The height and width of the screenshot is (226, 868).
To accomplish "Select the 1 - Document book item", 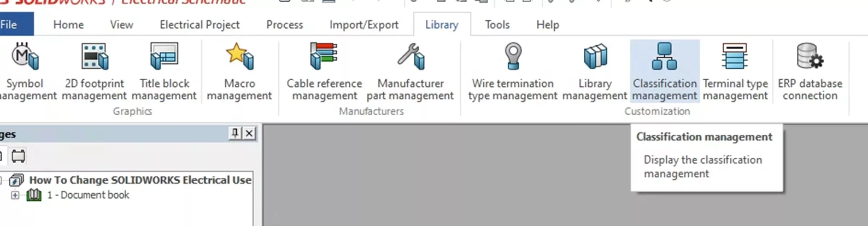I will pyautogui.click(x=88, y=195).
